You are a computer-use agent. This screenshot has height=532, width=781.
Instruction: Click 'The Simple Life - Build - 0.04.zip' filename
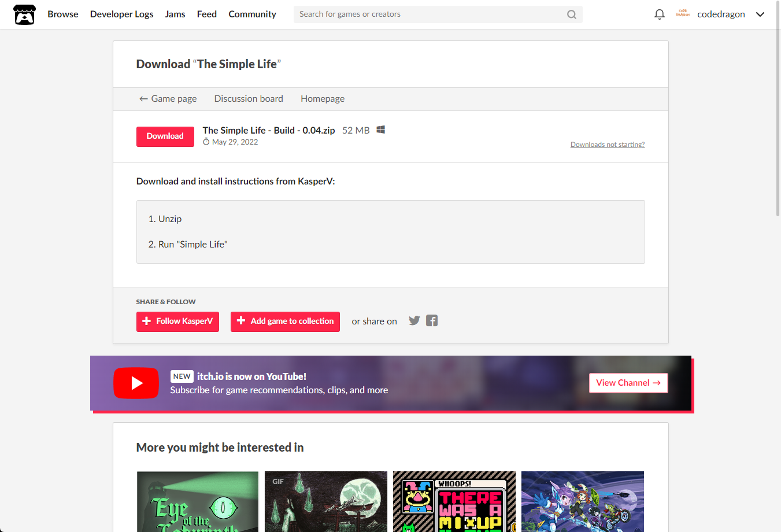click(269, 131)
